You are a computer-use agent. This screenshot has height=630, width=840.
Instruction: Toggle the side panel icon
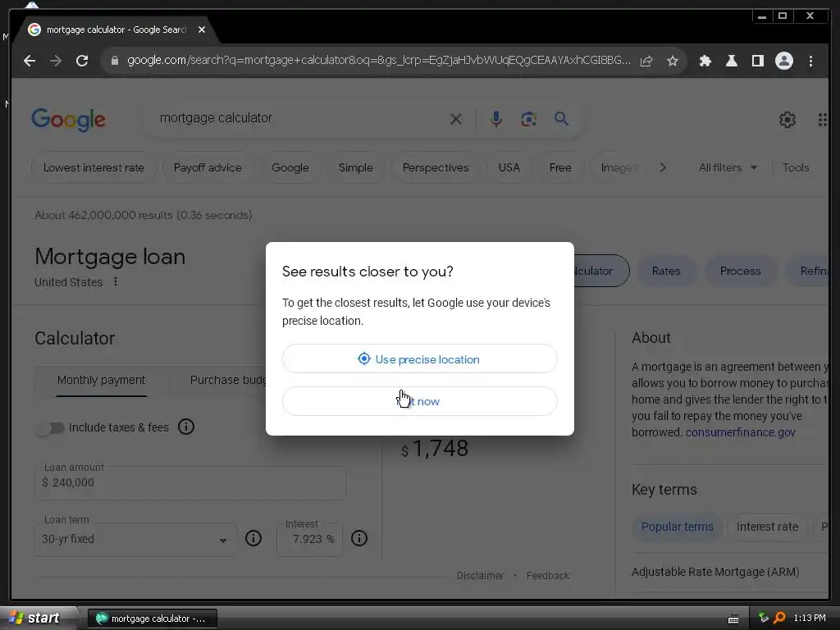point(757,61)
